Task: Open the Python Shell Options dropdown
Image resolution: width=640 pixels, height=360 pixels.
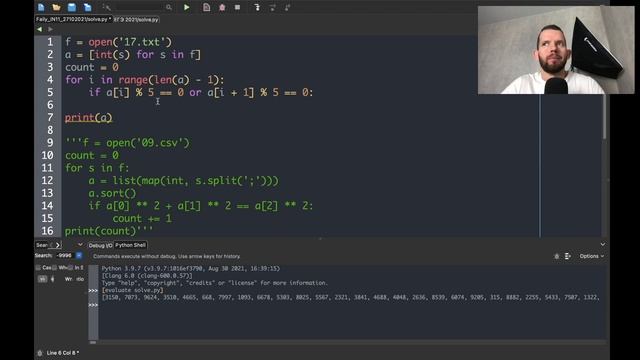Action: point(591,256)
